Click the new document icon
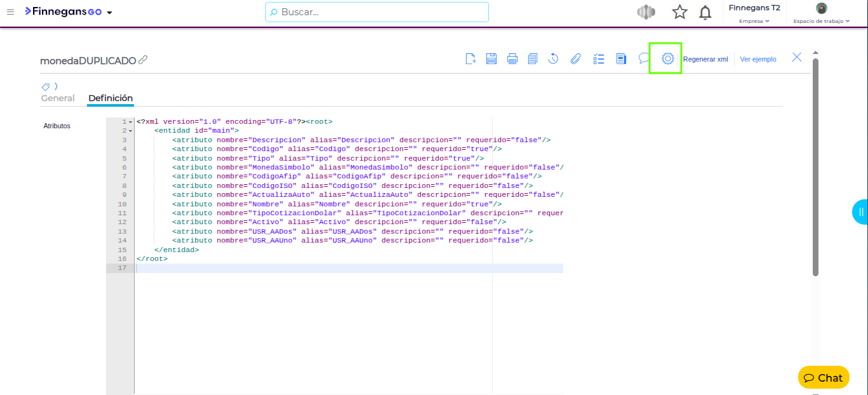Viewport: 868px width, 395px height. (x=471, y=59)
